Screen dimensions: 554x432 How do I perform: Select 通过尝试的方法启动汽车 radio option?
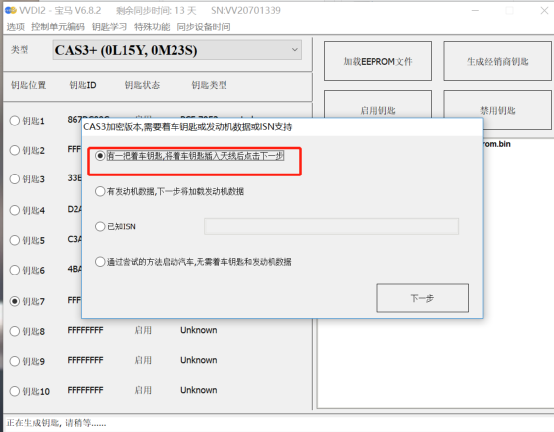click(100, 262)
